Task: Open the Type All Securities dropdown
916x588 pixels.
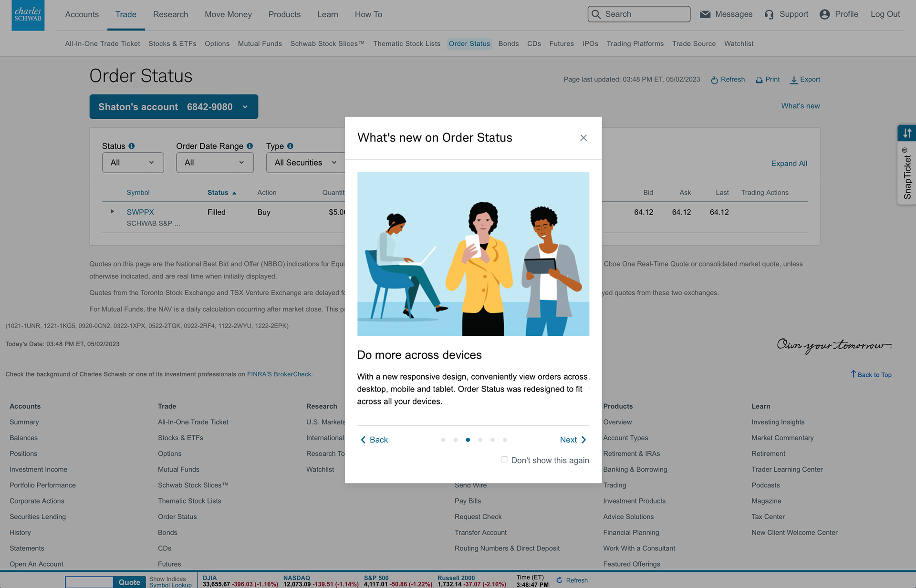Action: point(305,163)
